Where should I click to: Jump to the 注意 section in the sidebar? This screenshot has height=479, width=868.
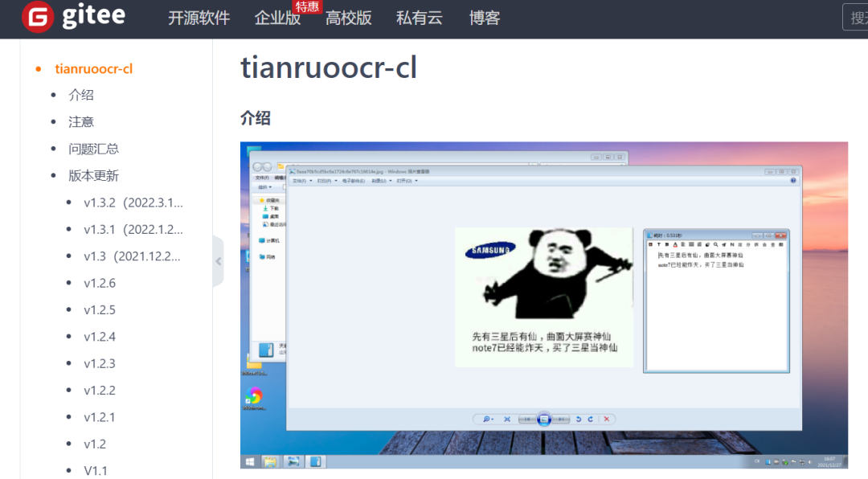point(81,122)
